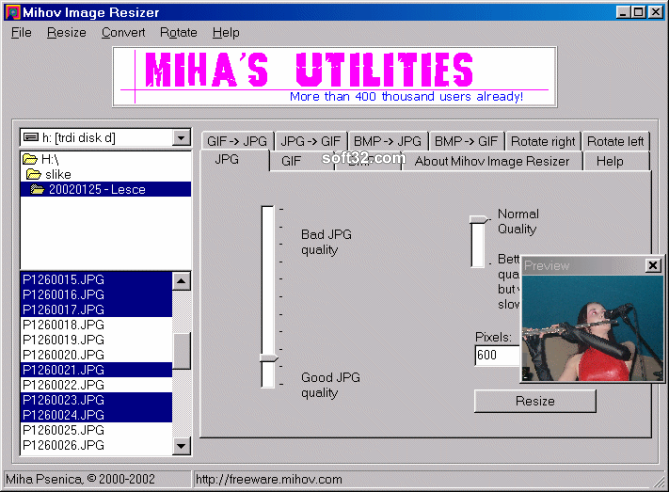Select file P1260025.JPG
This screenshot has width=669, height=492.
coord(96,430)
